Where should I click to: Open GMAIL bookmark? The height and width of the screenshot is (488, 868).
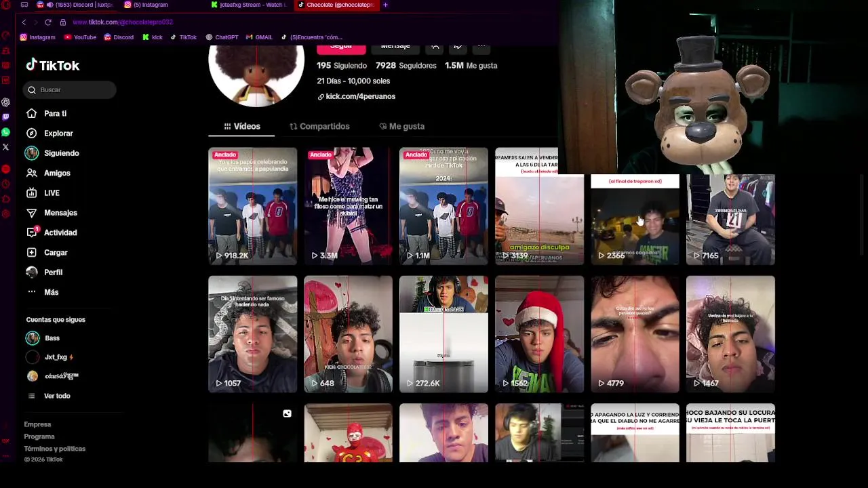click(x=259, y=37)
